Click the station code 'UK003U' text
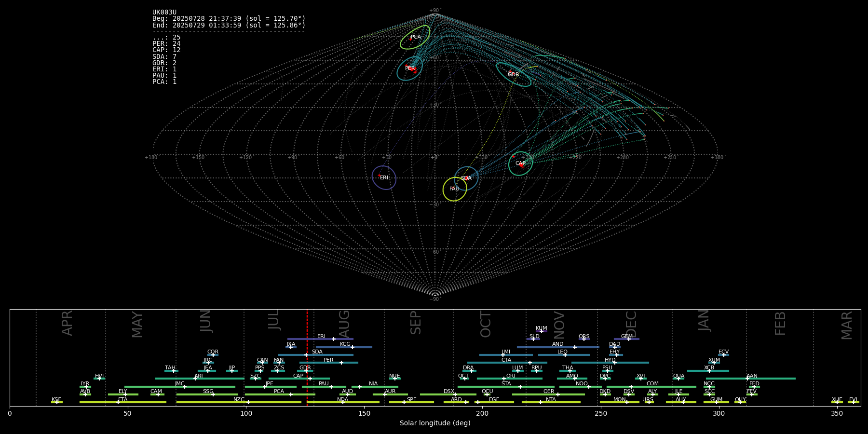 click(x=164, y=13)
